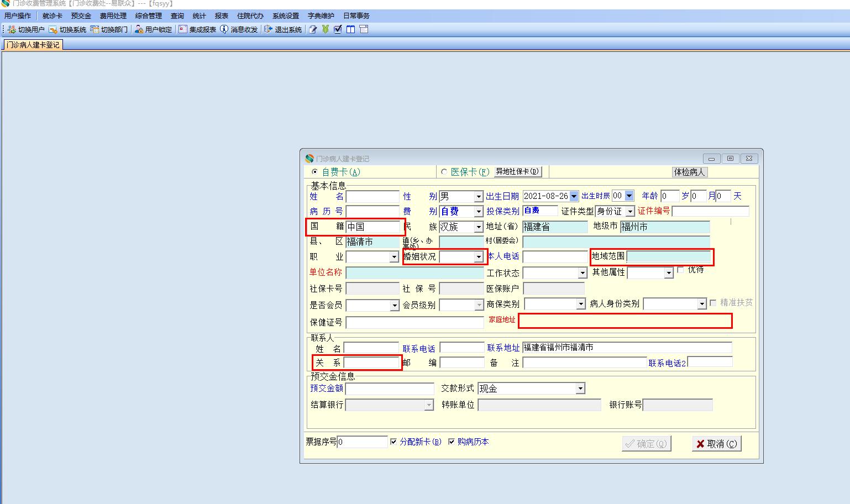The image size is (850, 504).
Task: Click the application logo in main title bar
Action: click(x=6, y=4)
